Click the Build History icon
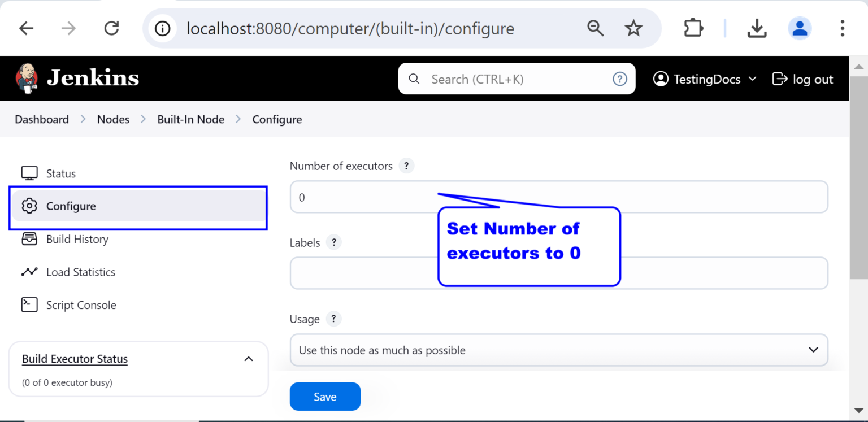The height and width of the screenshot is (422, 868). pos(29,239)
